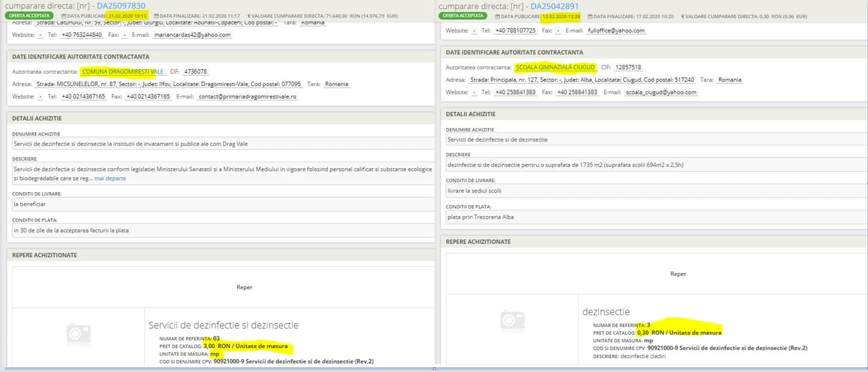The width and height of the screenshot is (868, 372).
Task: Click calendar icon before DATA FINALIZARE 17.02.2020 10:20
Action: (590, 16)
